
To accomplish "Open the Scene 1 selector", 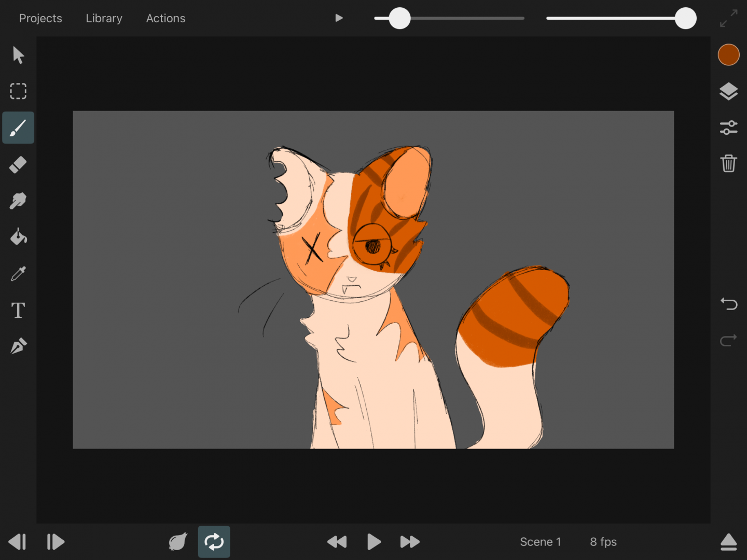I will pos(540,542).
